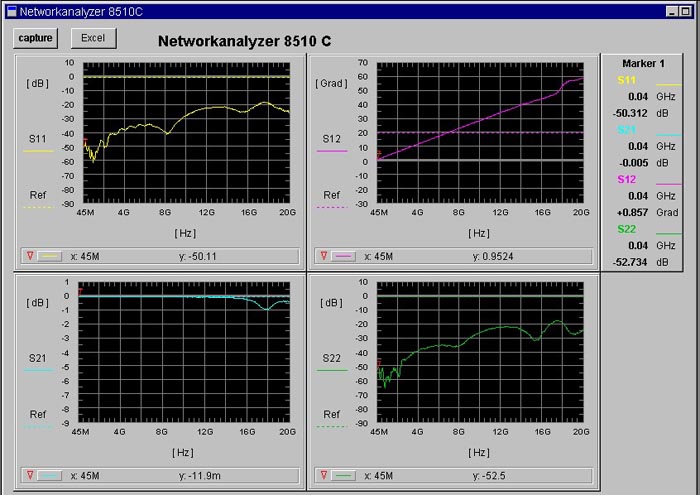Click the magenta S12 trace legend line
Screen dimensions: 700x495
coord(331,151)
